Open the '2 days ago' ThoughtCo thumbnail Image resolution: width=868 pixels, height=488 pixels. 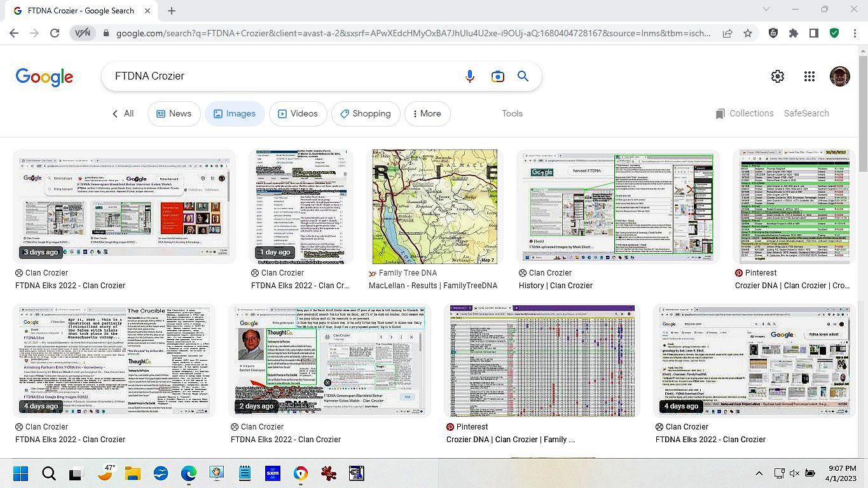coord(329,361)
